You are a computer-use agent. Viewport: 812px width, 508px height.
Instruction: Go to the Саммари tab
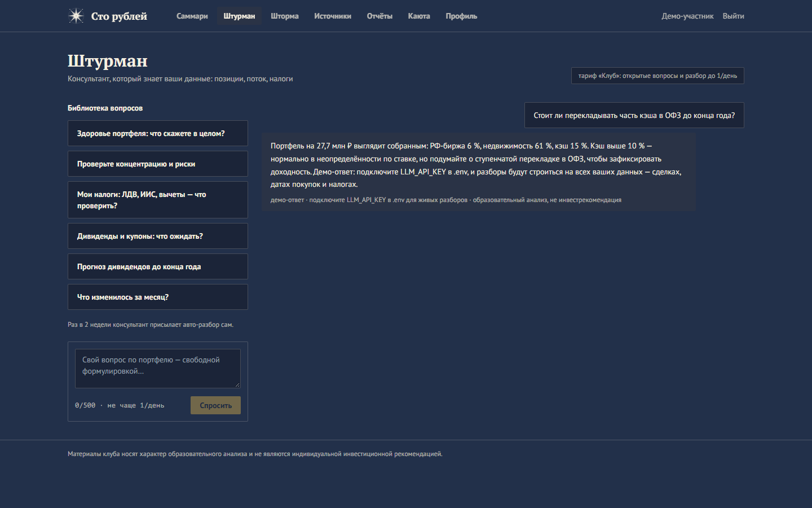[192, 16]
